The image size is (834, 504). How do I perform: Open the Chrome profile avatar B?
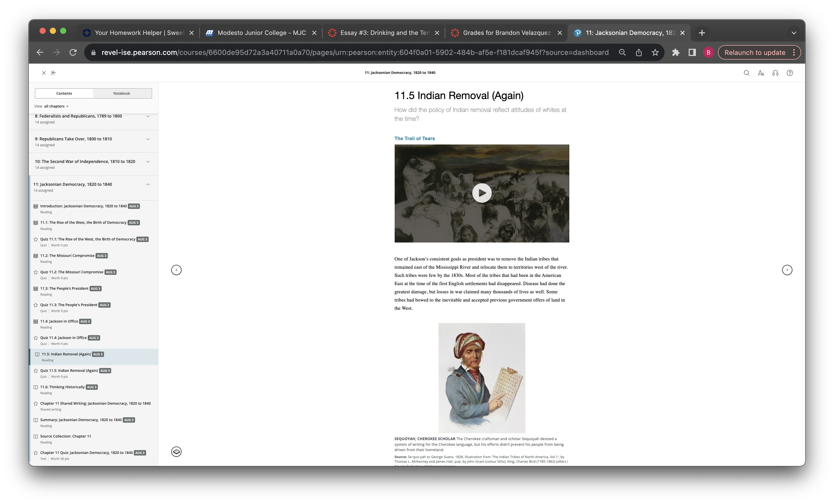pos(708,52)
